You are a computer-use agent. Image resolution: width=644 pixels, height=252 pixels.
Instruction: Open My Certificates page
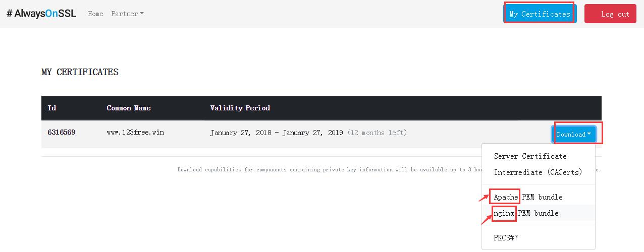coord(540,14)
